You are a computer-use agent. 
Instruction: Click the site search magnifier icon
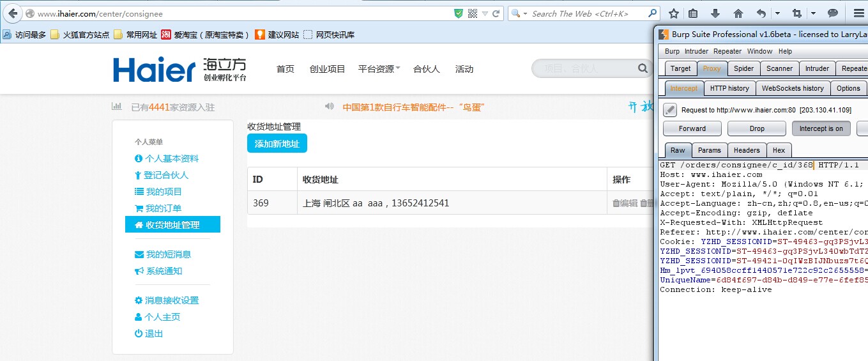[x=643, y=68]
